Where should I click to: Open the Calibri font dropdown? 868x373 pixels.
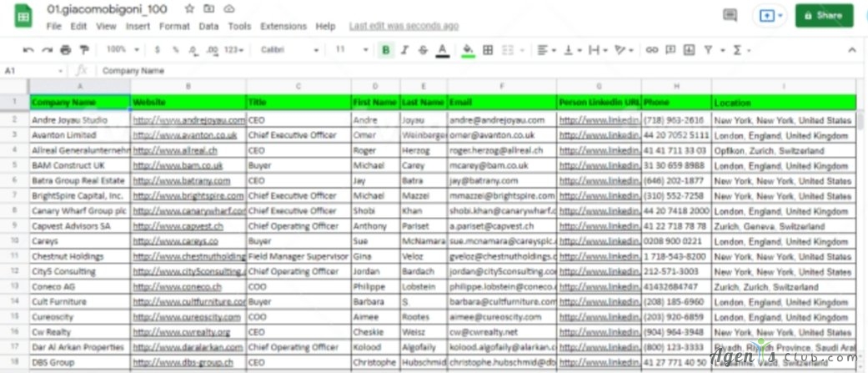(x=289, y=50)
